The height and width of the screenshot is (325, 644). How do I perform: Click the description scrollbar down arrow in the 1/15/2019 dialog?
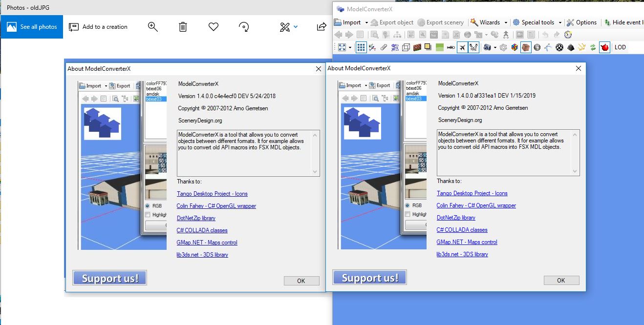[x=575, y=171]
